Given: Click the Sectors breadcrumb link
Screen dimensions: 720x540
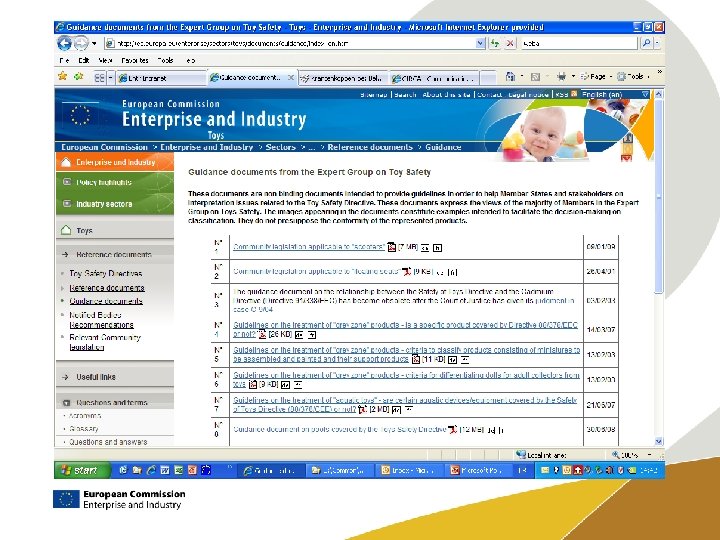Looking at the screenshot, I should 281,147.
